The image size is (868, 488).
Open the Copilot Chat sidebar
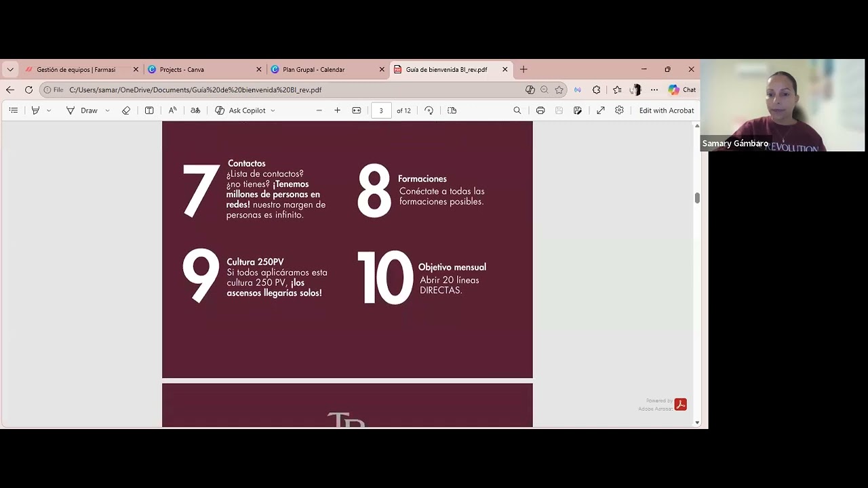click(682, 89)
